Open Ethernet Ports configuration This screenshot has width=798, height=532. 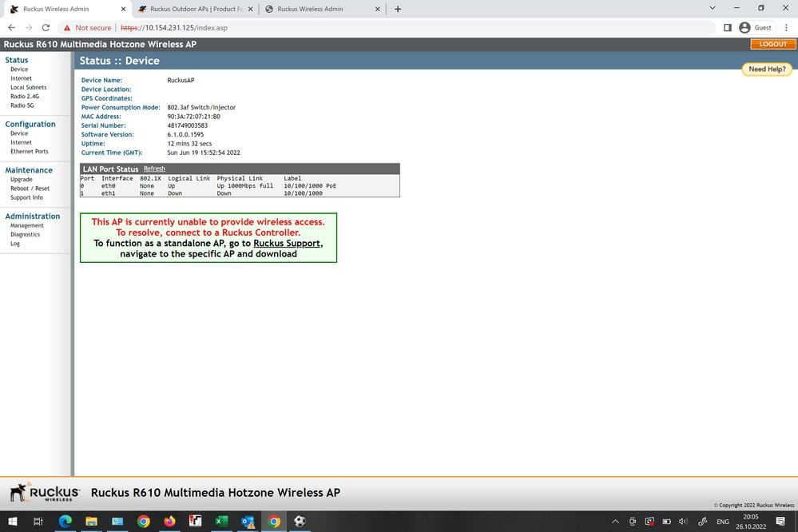30,152
